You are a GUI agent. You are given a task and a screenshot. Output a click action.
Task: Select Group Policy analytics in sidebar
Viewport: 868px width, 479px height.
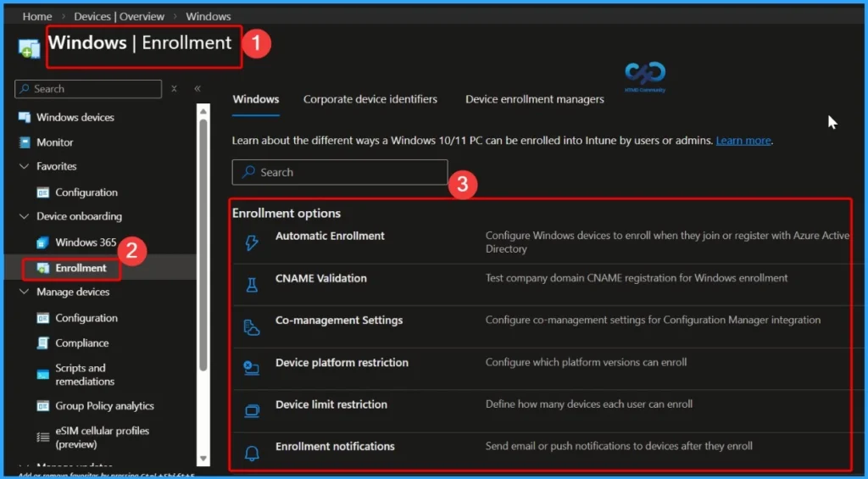click(104, 406)
